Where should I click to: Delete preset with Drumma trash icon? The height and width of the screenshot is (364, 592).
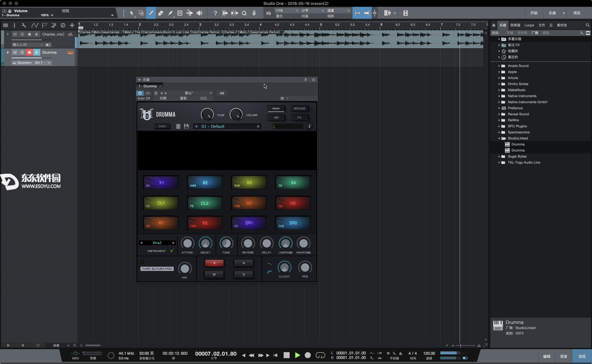(178, 126)
